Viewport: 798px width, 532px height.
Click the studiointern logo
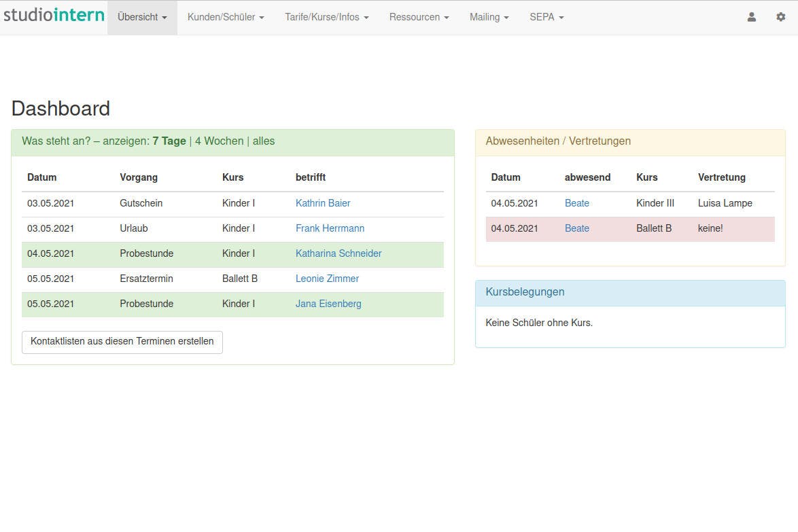pos(54,15)
